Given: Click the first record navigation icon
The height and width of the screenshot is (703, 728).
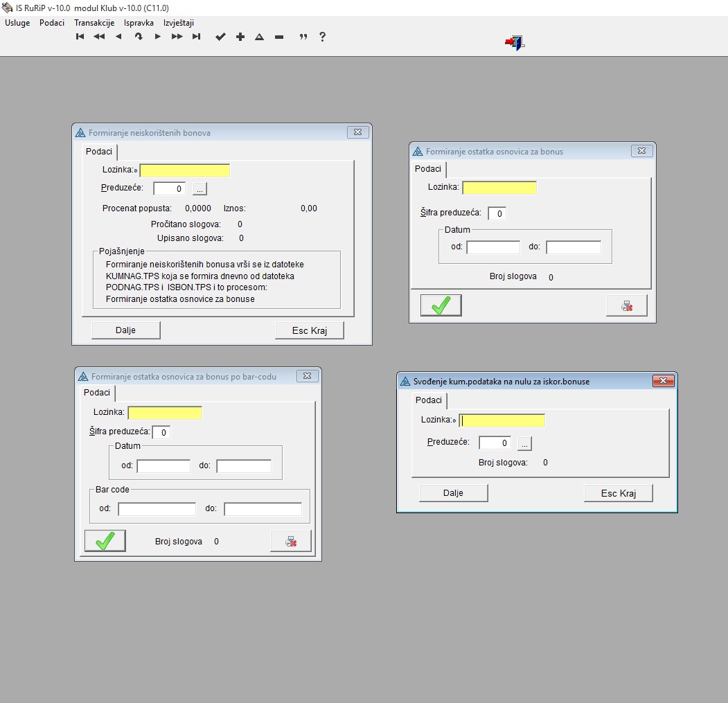Looking at the screenshot, I should (80, 37).
